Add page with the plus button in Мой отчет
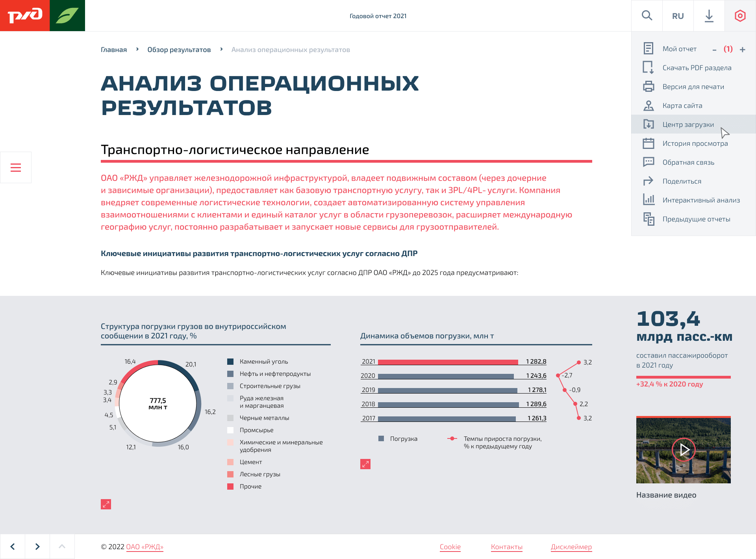Screen dimensions: 756x559 coord(743,50)
